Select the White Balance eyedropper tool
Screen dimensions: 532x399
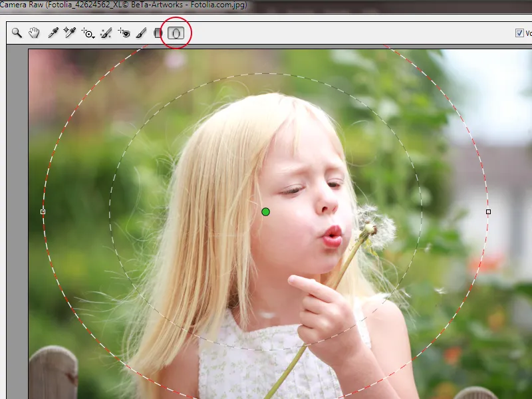point(53,33)
